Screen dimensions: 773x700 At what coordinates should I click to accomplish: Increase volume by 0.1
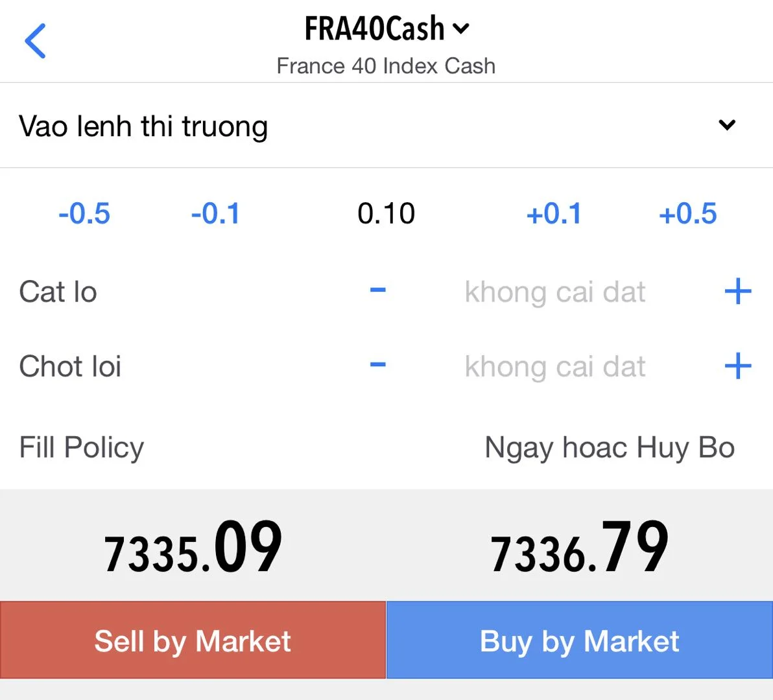click(554, 213)
